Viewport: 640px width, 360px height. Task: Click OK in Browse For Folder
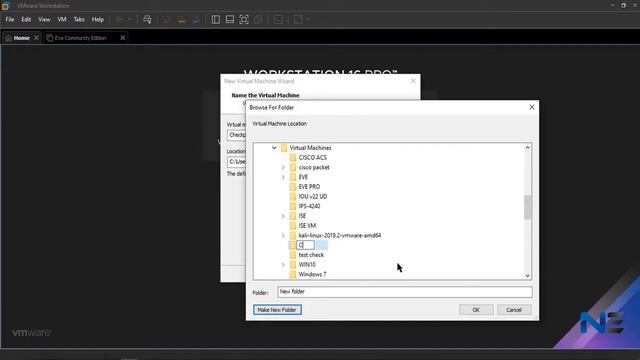coord(476,310)
